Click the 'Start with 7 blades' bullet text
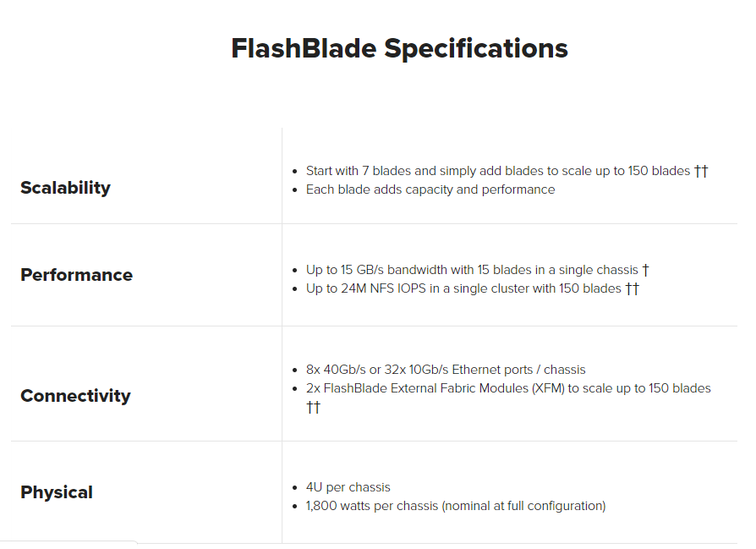Screen dimensions: 756x549 tap(498, 171)
